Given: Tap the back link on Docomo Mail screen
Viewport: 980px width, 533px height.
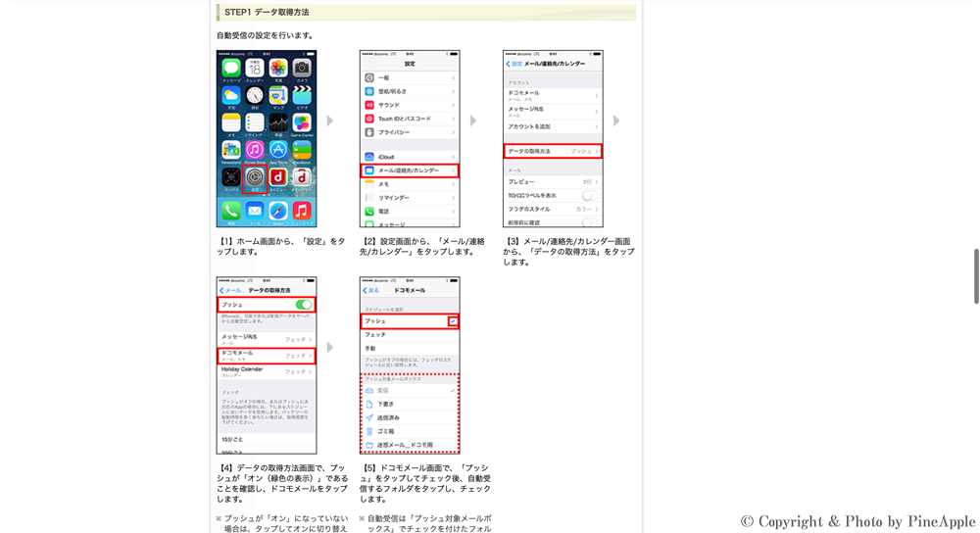Looking at the screenshot, I should 370,291.
